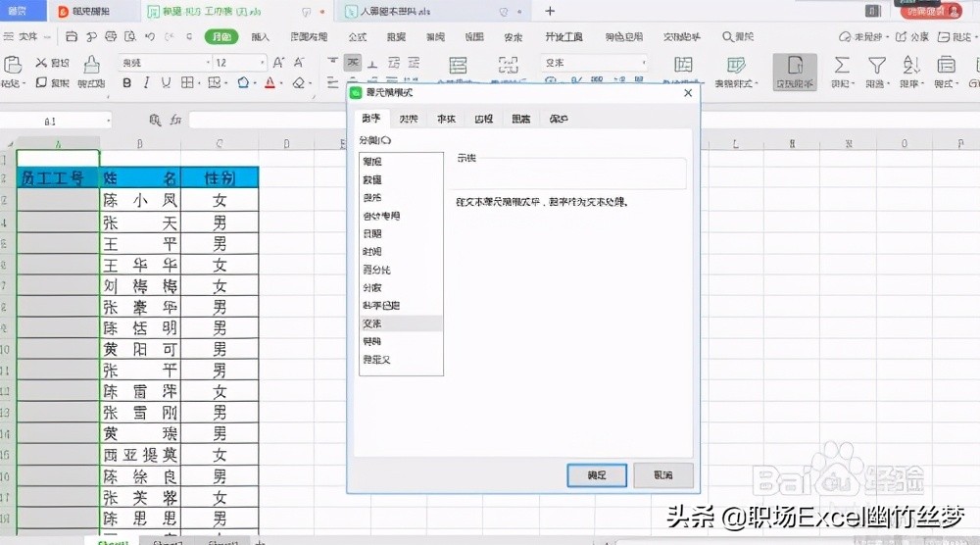This screenshot has width=980, height=545.
Task: Select the highlighted Text category in list
Action: coord(401,323)
